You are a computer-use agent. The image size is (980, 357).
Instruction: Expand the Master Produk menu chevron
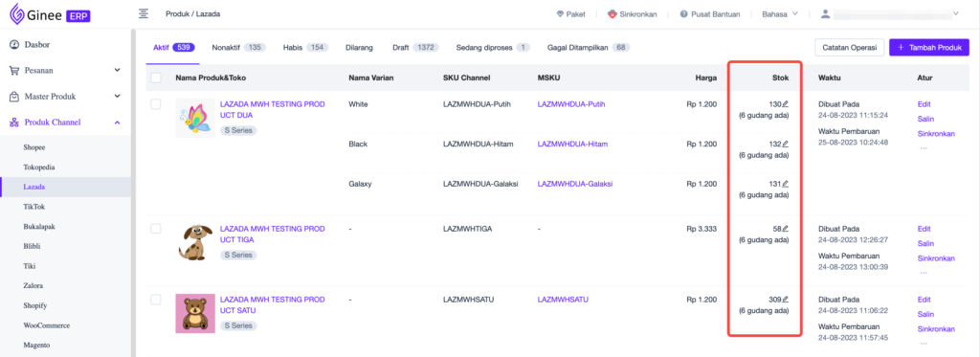point(117,97)
